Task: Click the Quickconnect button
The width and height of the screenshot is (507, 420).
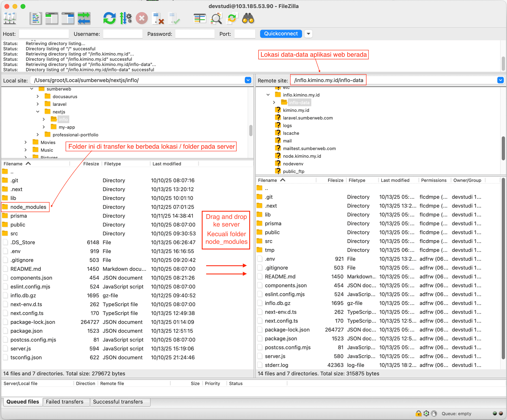Action: coord(281,34)
